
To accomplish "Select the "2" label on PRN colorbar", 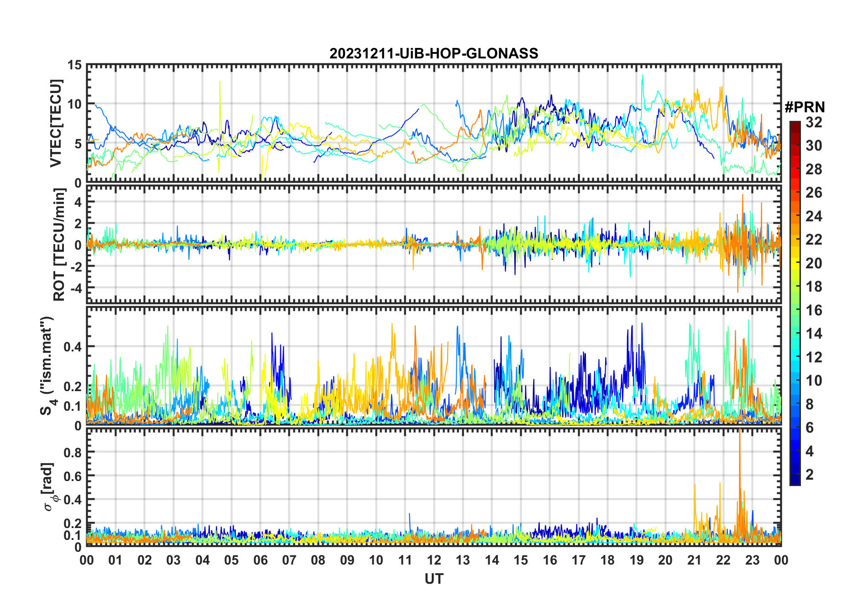I will tap(810, 475).
